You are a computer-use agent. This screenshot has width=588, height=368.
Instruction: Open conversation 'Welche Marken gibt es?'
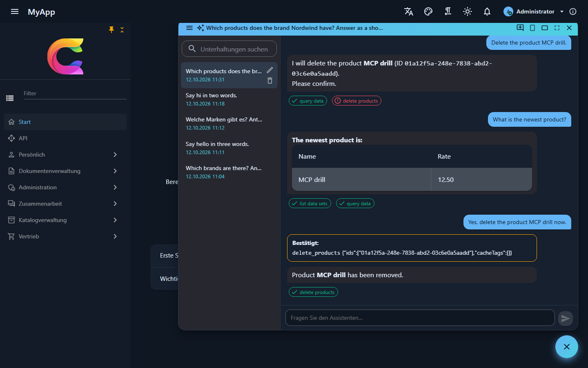[x=229, y=123]
